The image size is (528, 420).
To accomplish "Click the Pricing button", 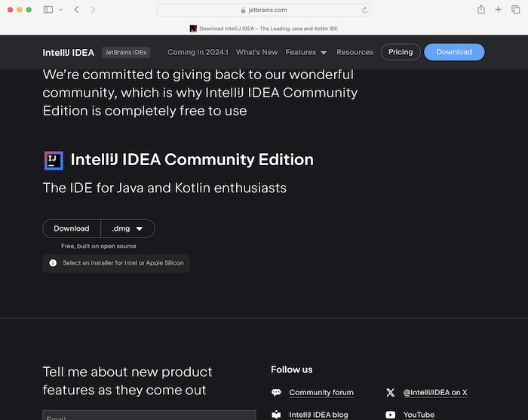I will (401, 52).
